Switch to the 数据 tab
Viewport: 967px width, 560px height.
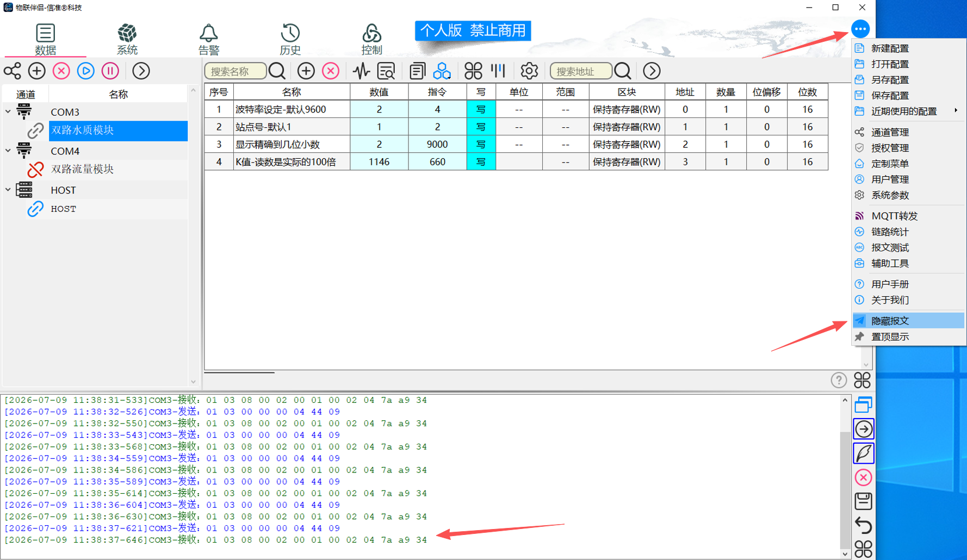[45, 39]
